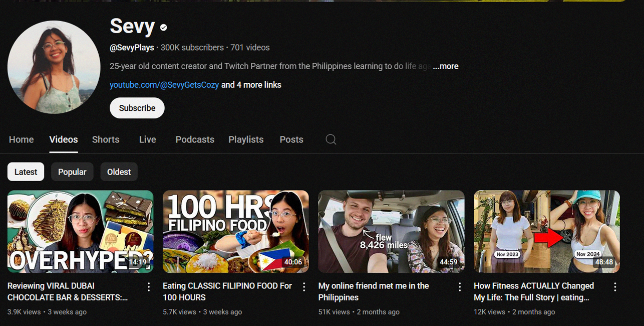
Task: Sort videos by Latest
Action: tap(26, 172)
